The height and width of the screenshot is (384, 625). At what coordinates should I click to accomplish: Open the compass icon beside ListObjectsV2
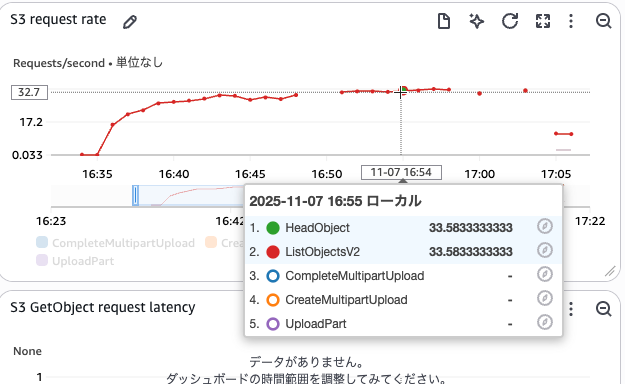coord(544,250)
